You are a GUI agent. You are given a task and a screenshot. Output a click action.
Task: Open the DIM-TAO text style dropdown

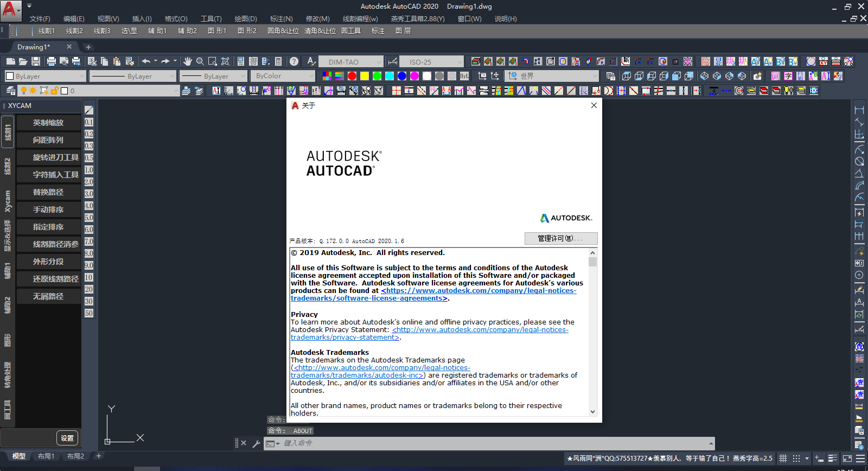click(x=350, y=62)
